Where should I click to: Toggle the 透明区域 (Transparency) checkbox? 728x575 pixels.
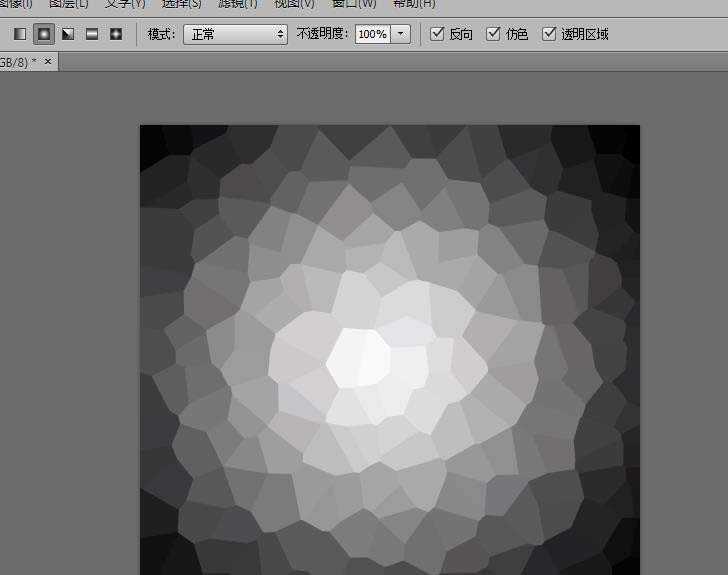[x=549, y=34]
